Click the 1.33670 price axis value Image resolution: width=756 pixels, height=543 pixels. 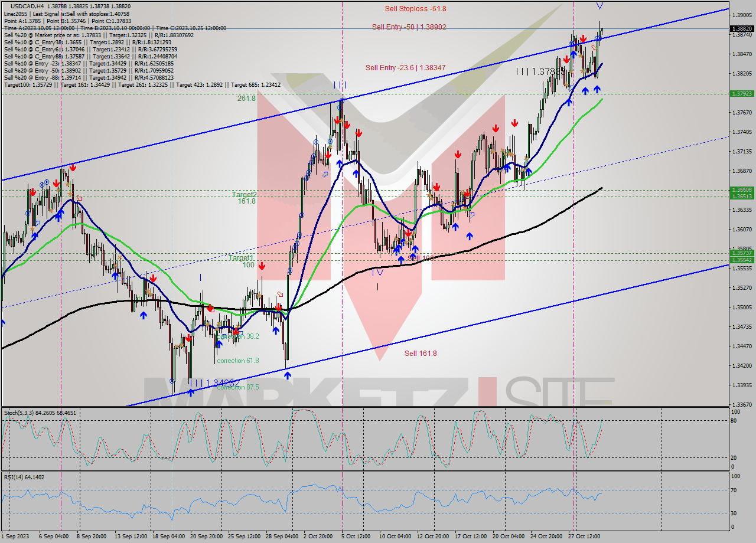click(742, 405)
